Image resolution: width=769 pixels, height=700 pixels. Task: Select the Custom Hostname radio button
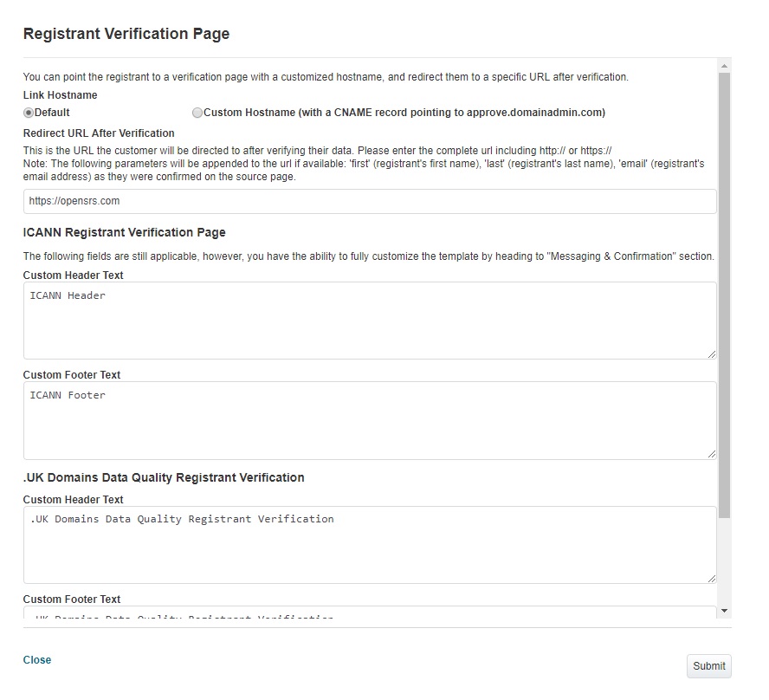tap(197, 113)
